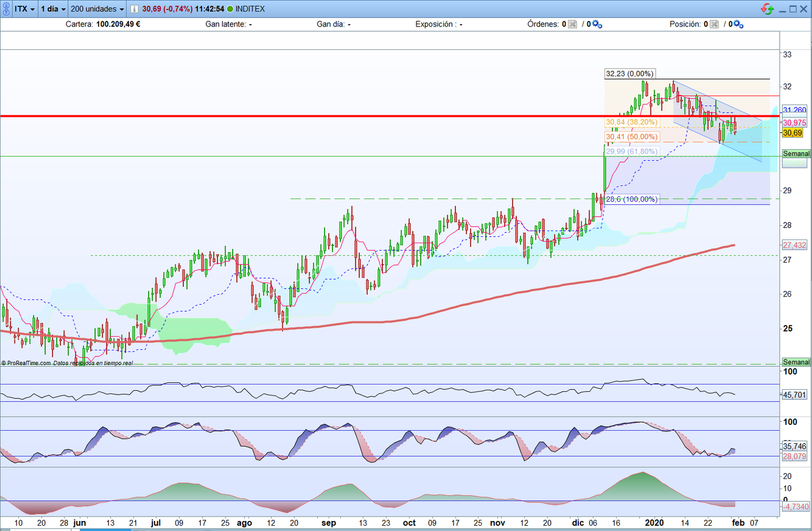This screenshot has width=812, height=531.
Task: Click the upper green 'Semanal' line label
Action: (796, 153)
